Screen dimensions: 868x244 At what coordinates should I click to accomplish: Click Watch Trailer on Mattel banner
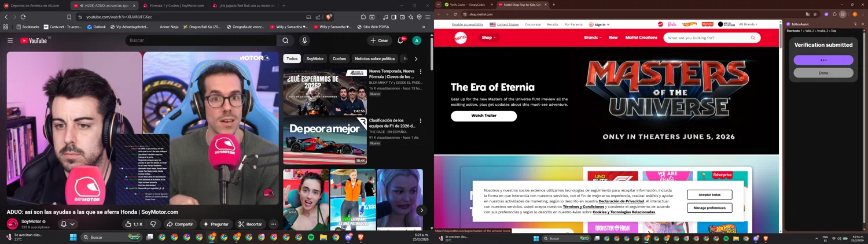[x=484, y=116]
